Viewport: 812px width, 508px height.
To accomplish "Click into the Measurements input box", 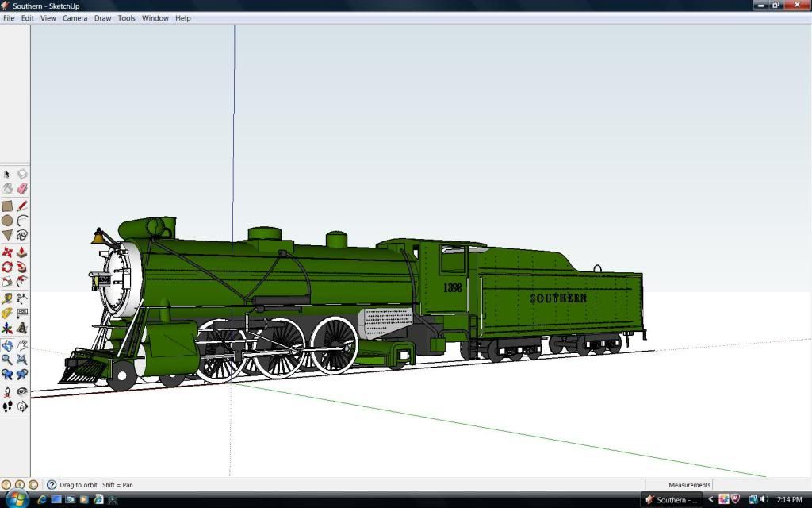I will click(x=761, y=485).
